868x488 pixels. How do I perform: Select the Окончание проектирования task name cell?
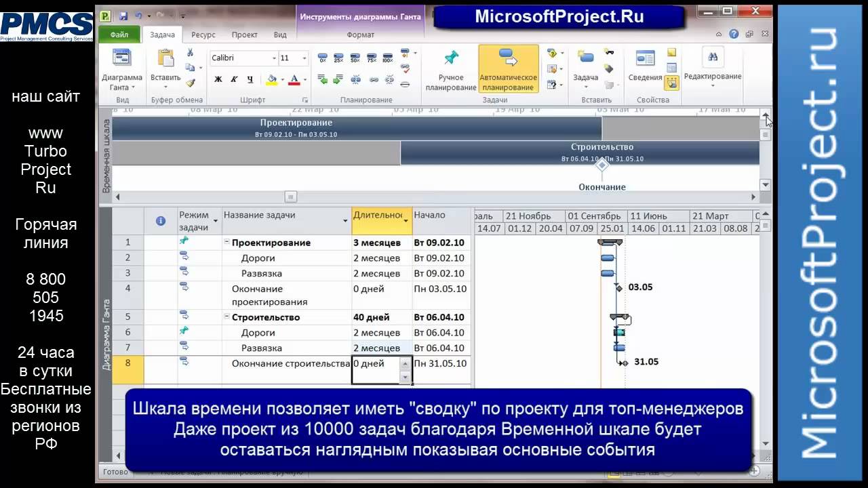287,296
